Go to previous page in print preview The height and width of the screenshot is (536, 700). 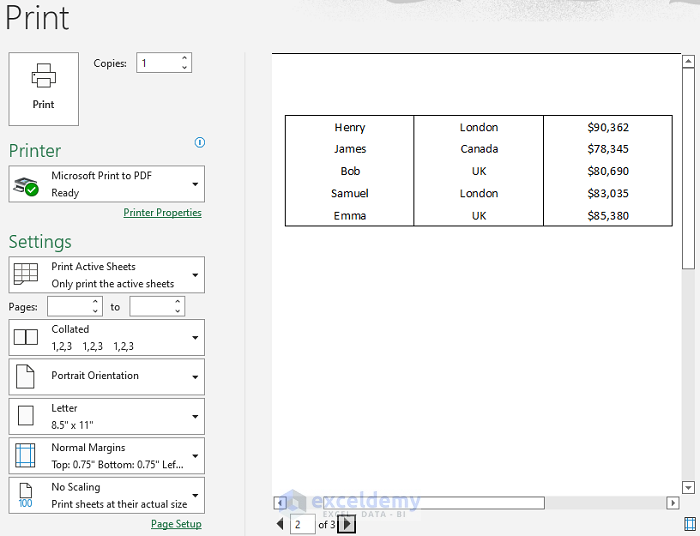280,524
